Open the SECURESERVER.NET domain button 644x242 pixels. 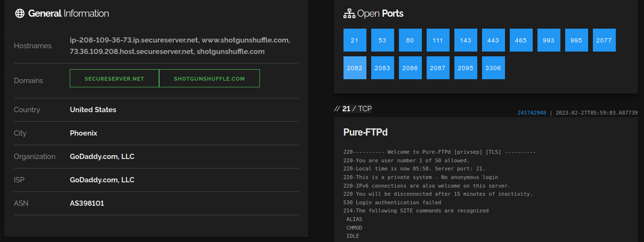click(114, 78)
